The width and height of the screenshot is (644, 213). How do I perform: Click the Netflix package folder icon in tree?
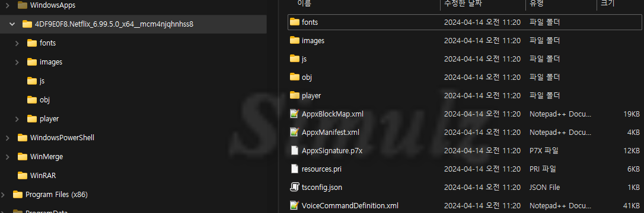point(27,24)
